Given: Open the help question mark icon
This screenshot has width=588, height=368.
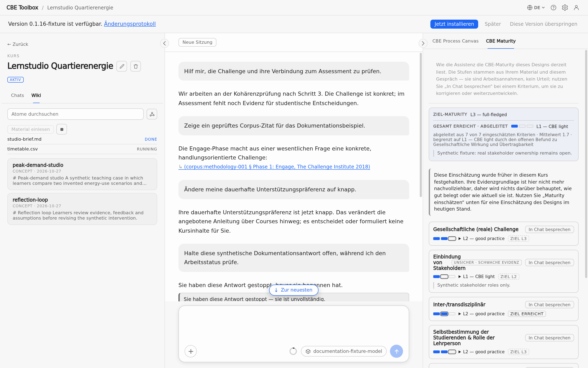Looking at the screenshot, I should pyautogui.click(x=553, y=8).
